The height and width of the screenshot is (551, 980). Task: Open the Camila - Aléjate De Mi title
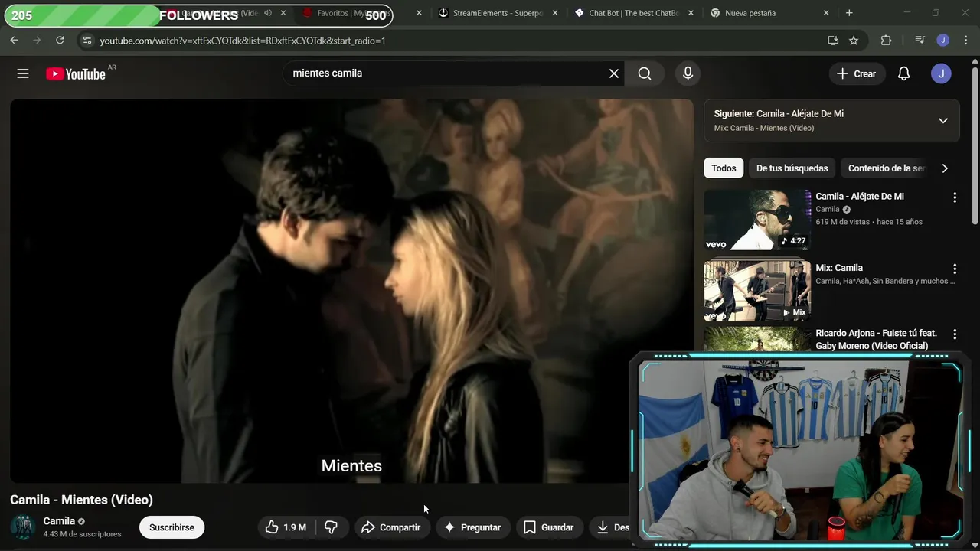(860, 197)
